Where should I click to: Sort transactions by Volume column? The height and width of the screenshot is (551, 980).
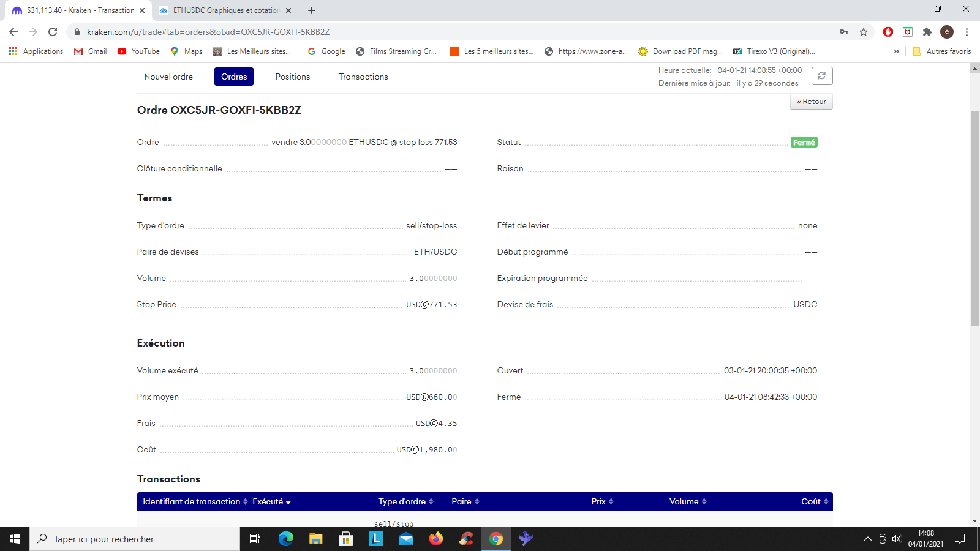[688, 501]
